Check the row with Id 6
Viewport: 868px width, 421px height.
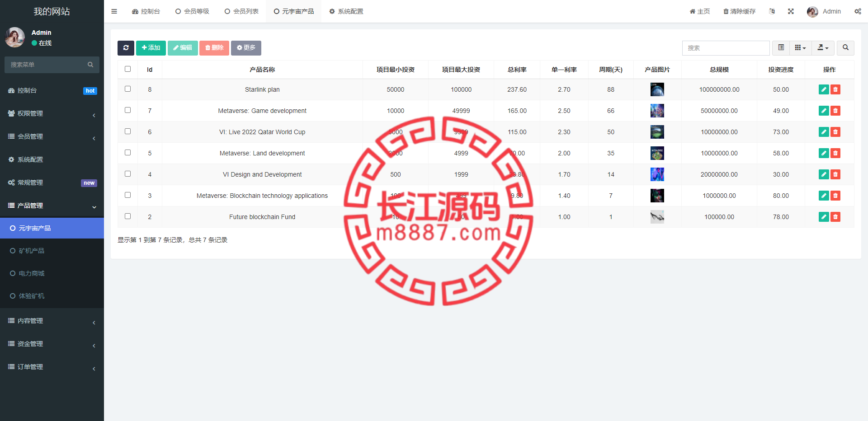127,131
